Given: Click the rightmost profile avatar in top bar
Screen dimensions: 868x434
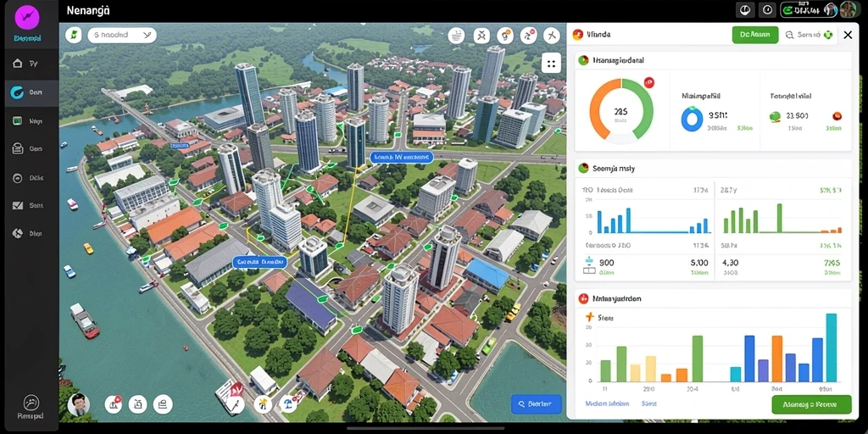Looking at the screenshot, I should pos(848,9).
